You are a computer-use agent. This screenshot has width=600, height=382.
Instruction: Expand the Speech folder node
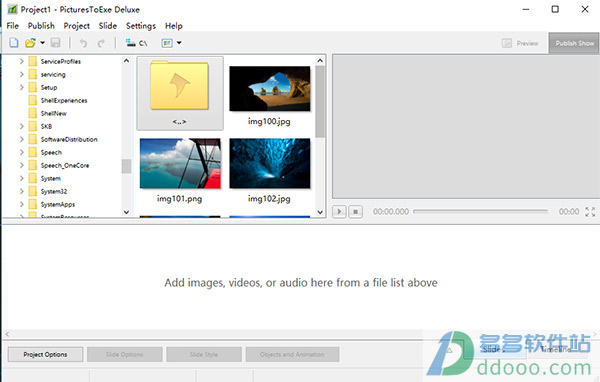pyautogui.click(x=22, y=152)
